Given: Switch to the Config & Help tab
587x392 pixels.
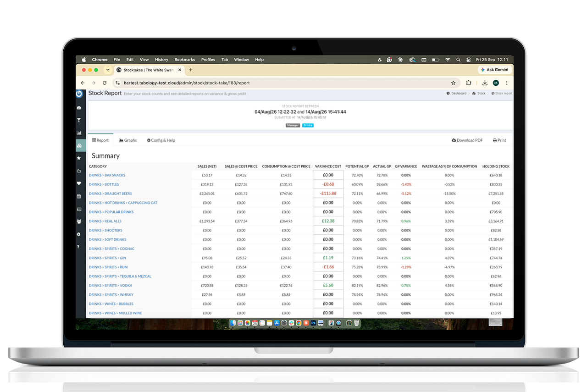Looking at the screenshot, I should tap(161, 140).
